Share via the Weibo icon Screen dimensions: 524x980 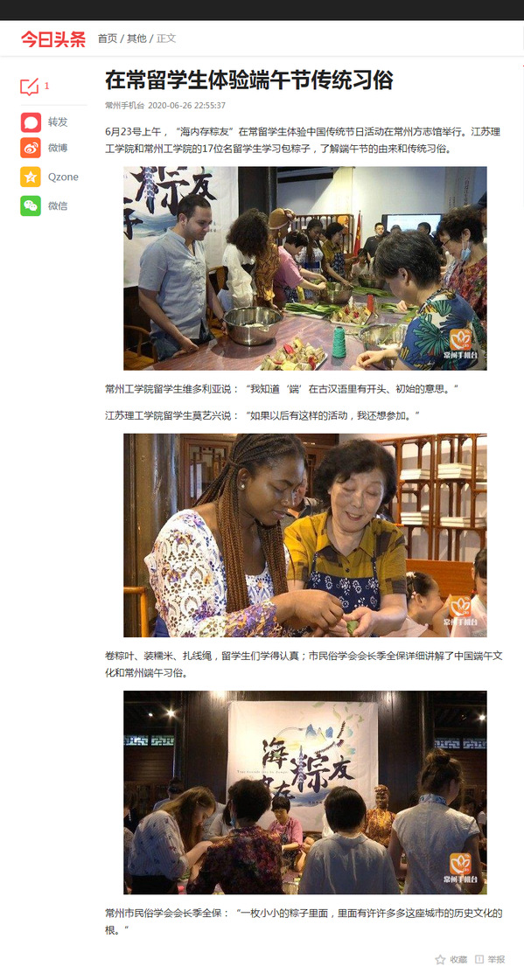point(31,148)
